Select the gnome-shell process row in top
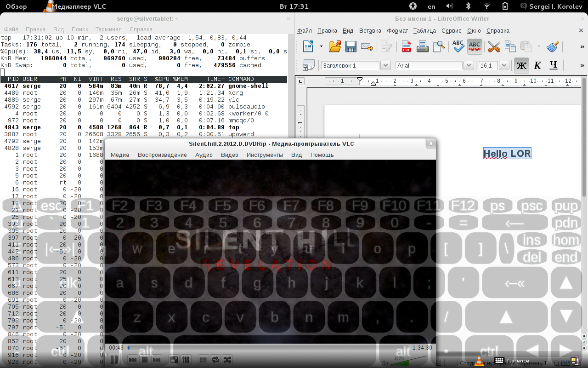The width and height of the screenshot is (588, 368). [x=144, y=86]
